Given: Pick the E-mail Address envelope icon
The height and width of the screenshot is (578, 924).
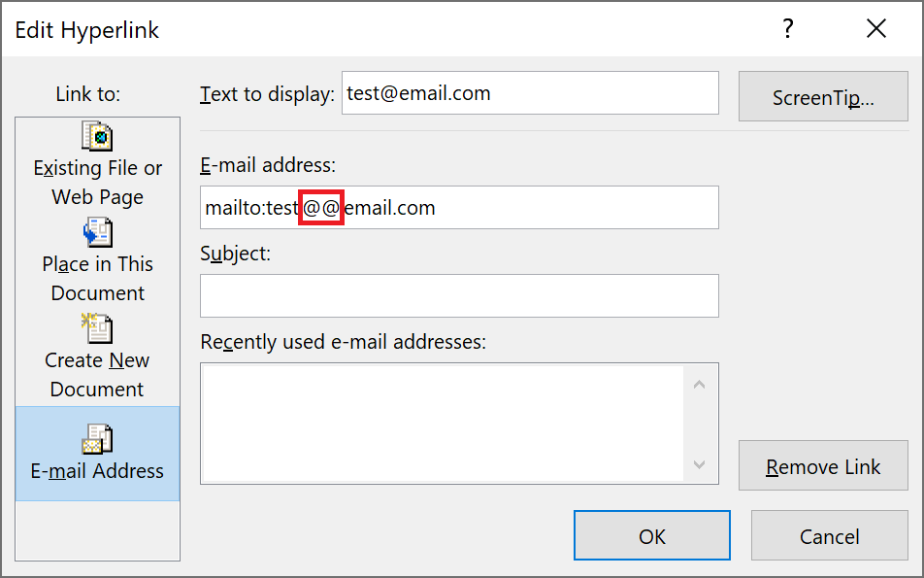Looking at the screenshot, I should pos(97,439).
